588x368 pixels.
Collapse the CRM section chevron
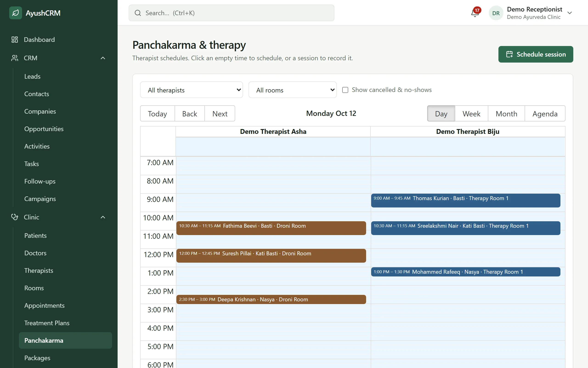(103, 58)
